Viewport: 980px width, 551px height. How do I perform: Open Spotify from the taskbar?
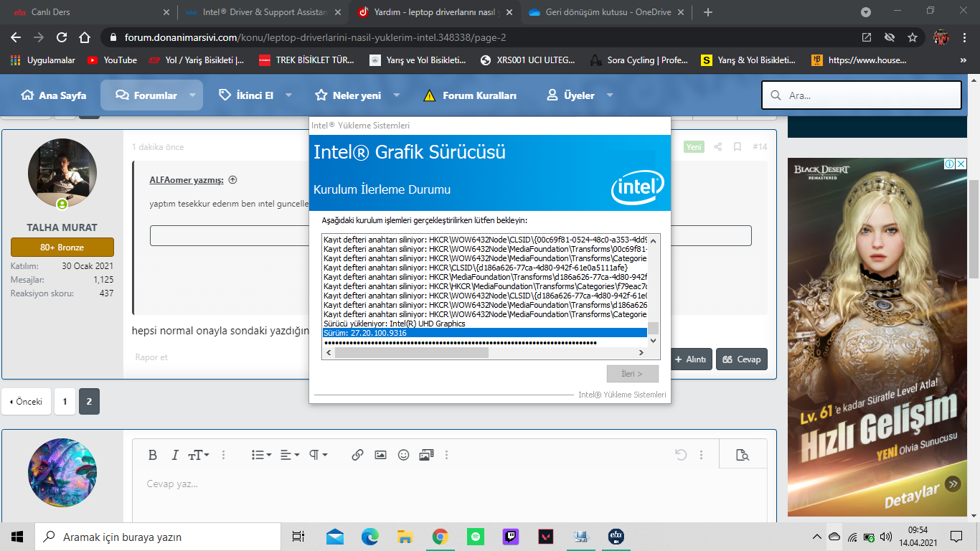point(476,537)
